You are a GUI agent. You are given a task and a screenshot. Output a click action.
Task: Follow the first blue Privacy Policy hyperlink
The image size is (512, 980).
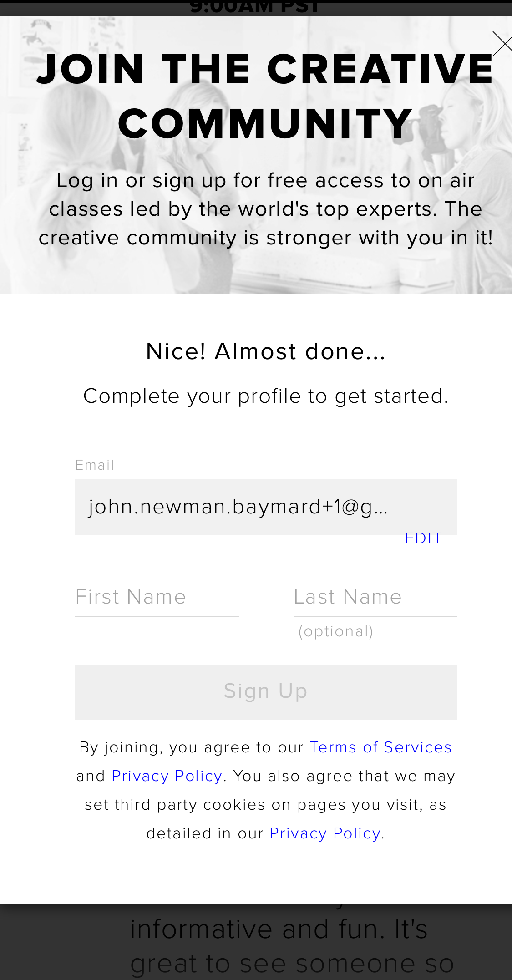tap(167, 776)
